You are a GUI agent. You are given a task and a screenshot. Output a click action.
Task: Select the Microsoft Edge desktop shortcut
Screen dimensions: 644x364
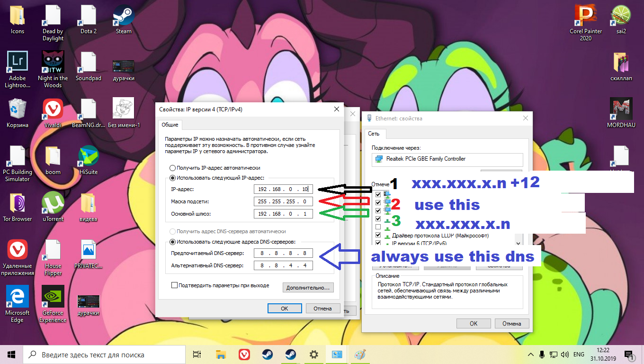pos(18,304)
